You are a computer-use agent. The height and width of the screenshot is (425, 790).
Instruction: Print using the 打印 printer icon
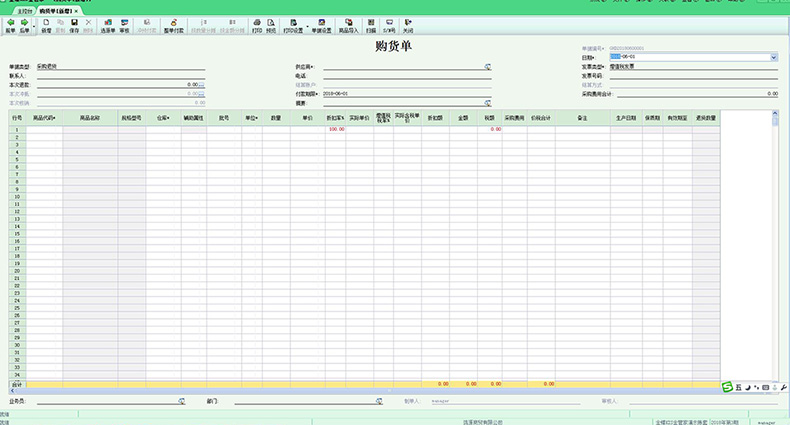(x=256, y=24)
